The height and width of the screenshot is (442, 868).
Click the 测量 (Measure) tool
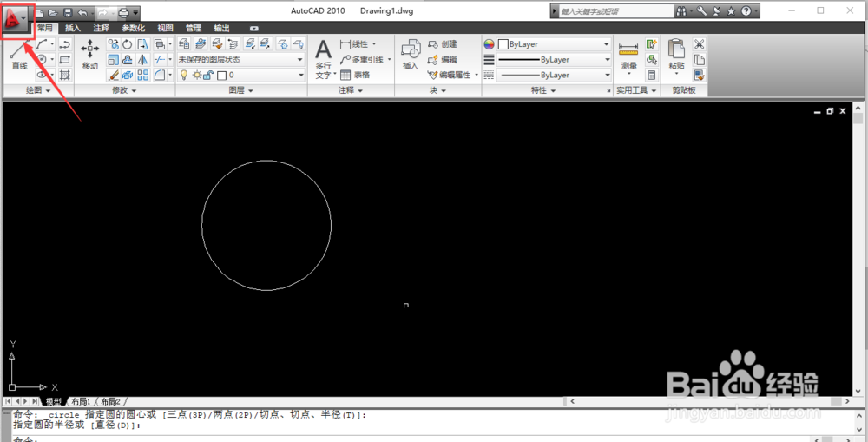pos(628,57)
